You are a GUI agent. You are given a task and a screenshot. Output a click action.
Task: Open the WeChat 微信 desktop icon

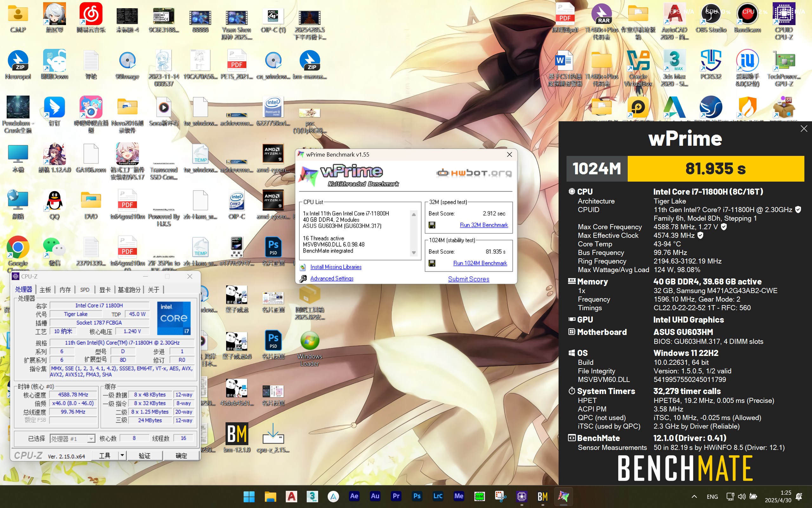[54, 251]
